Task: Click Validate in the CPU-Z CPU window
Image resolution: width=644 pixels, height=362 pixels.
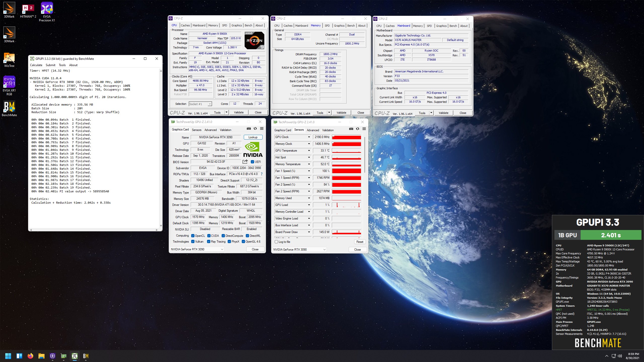Action: [x=238, y=112]
